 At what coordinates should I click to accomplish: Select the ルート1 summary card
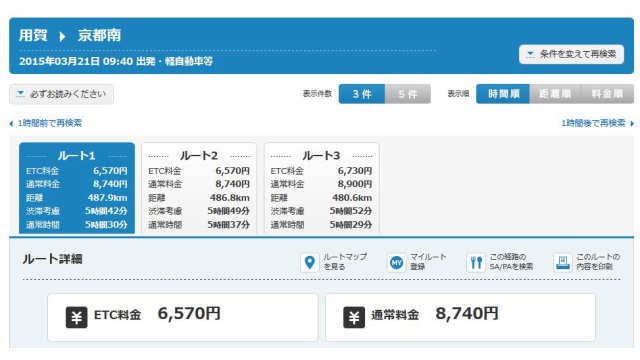77,188
